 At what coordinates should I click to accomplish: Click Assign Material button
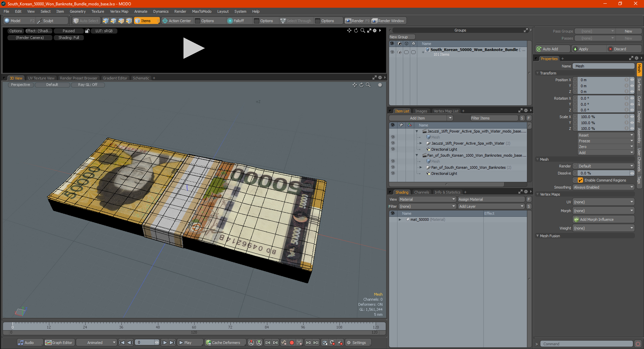[x=491, y=199]
